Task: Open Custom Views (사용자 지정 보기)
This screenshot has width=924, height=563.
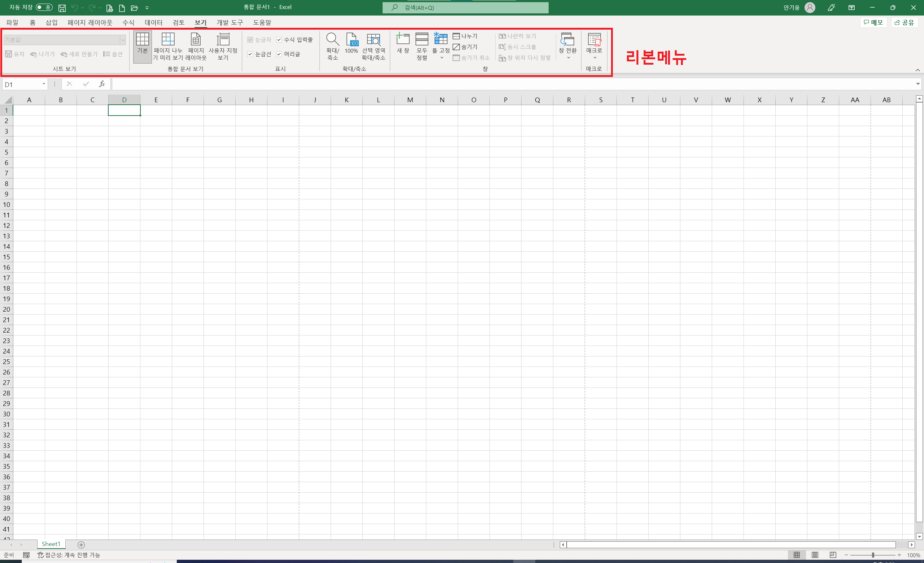Action: coord(223,39)
